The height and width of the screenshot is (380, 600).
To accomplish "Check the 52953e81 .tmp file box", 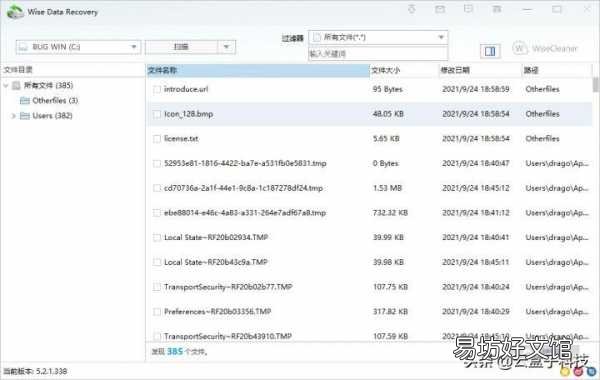I will (157, 163).
